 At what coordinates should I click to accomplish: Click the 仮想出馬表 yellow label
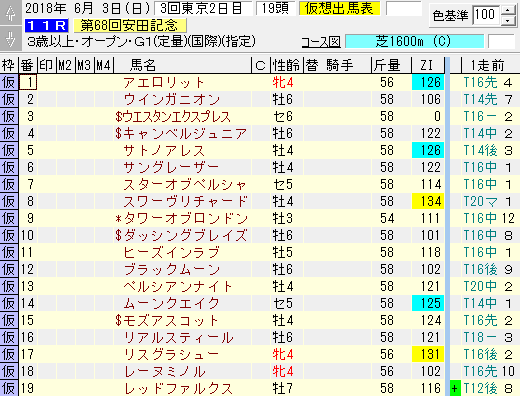pyautogui.click(x=339, y=9)
